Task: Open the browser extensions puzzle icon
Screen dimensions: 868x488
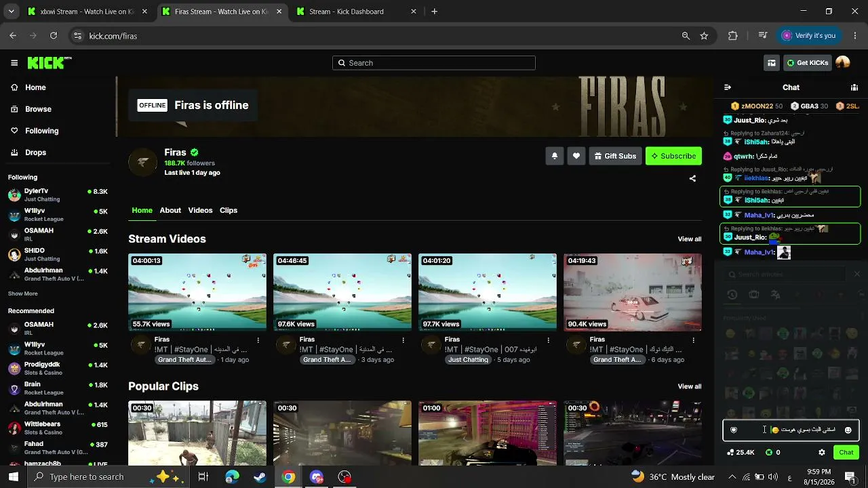Action: click(733, 36)
